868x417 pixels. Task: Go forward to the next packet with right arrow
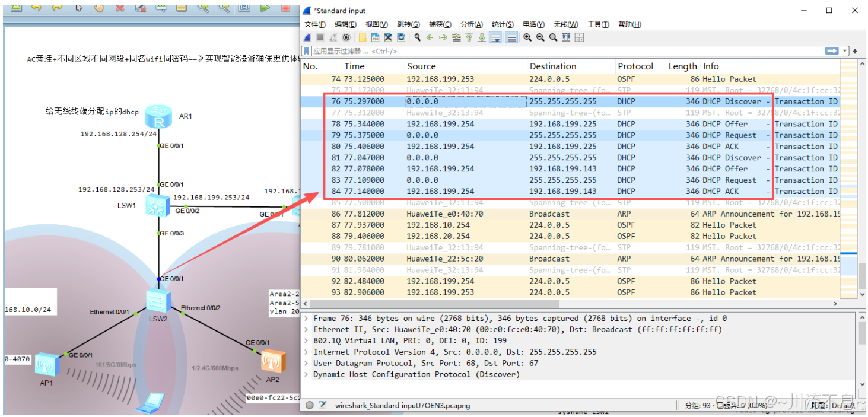443,37
